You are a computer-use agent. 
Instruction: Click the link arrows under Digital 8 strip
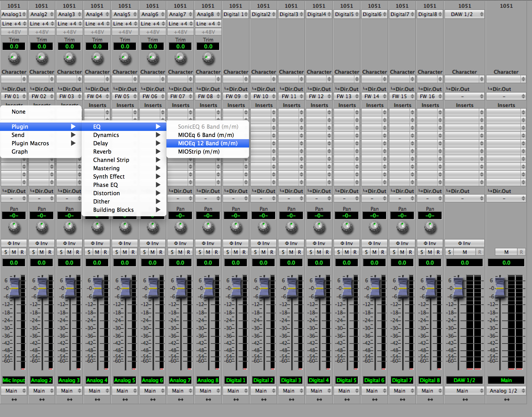(x=430, y=400)
